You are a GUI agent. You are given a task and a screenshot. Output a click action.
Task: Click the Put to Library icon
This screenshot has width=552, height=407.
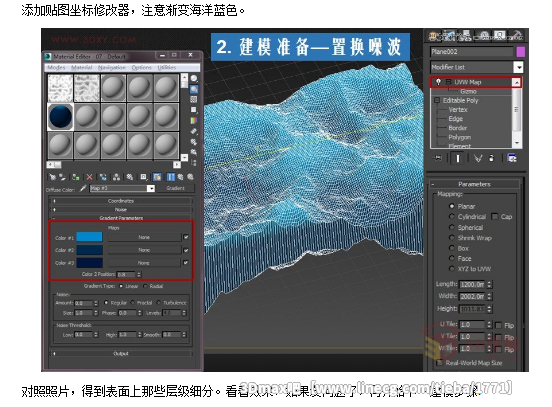pyautogui.click(x=130, y=177)
